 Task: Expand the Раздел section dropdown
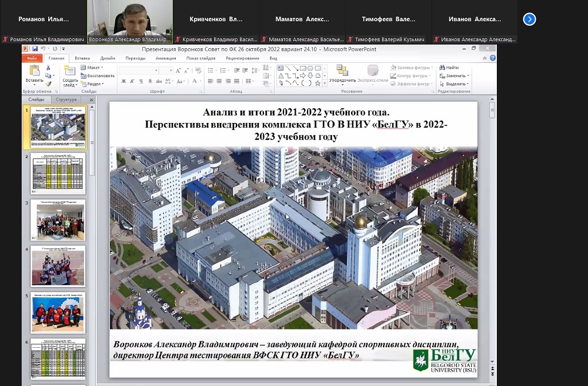pos(94,84)
